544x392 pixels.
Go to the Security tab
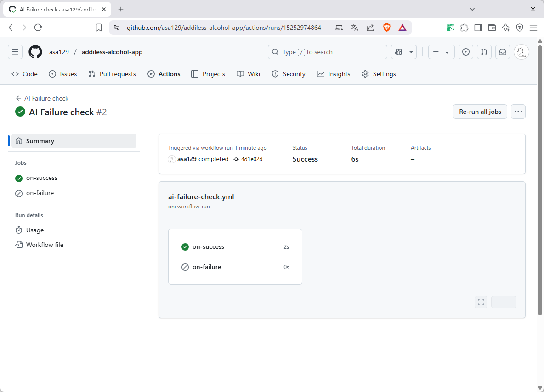click(x=289, y=74)
